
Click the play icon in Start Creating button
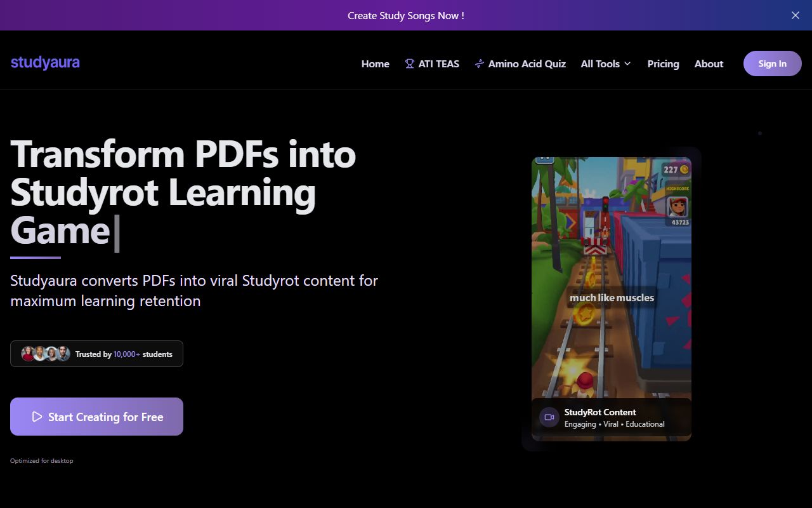[37, 417]
